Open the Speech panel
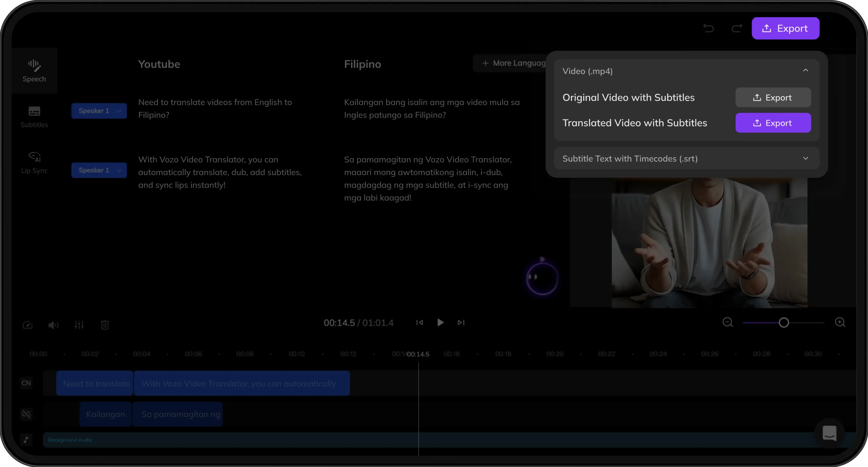The height and width of the screenshot is (467, 868). (x=34, y=70)
